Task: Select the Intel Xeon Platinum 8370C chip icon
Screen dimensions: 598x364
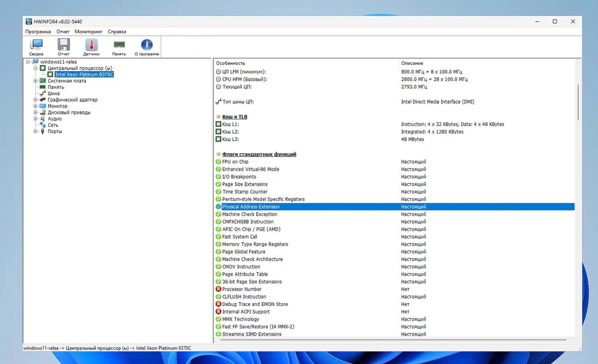Action: 50,75
